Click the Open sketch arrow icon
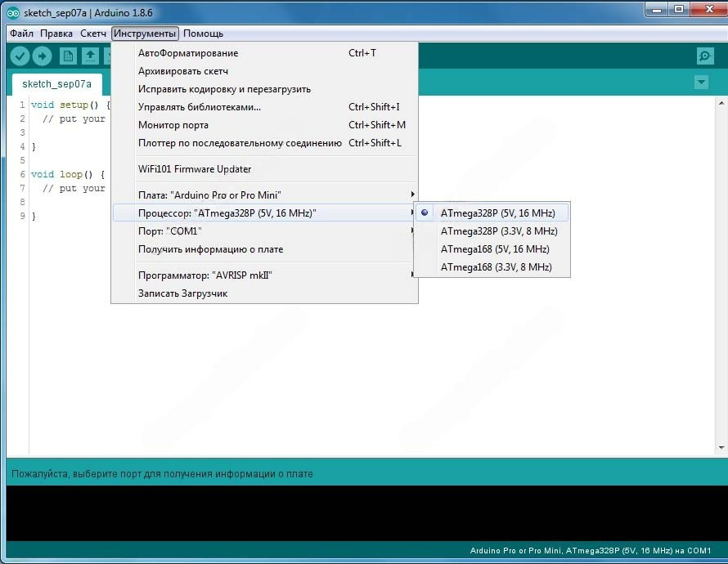 [x=90, y=56]
